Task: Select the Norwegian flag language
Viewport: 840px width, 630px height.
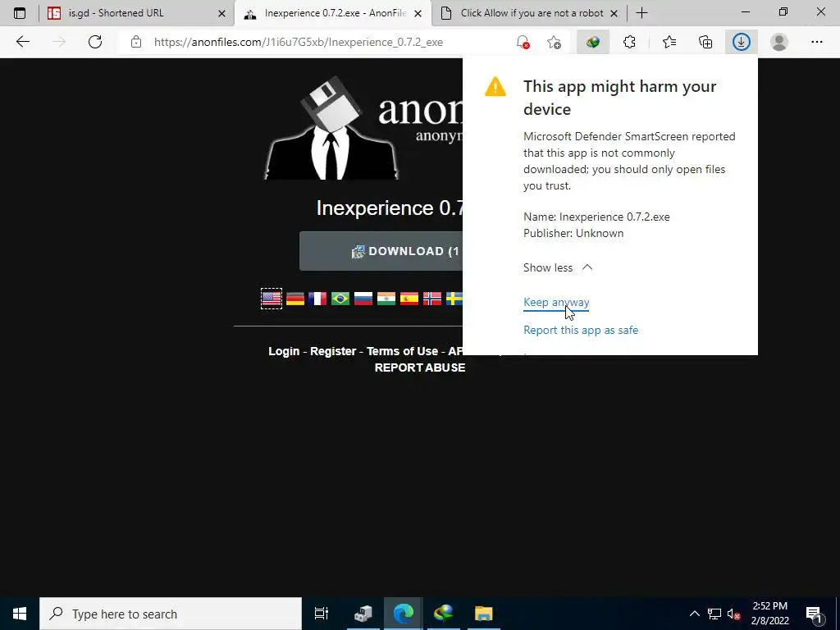Action: point(432,299)
